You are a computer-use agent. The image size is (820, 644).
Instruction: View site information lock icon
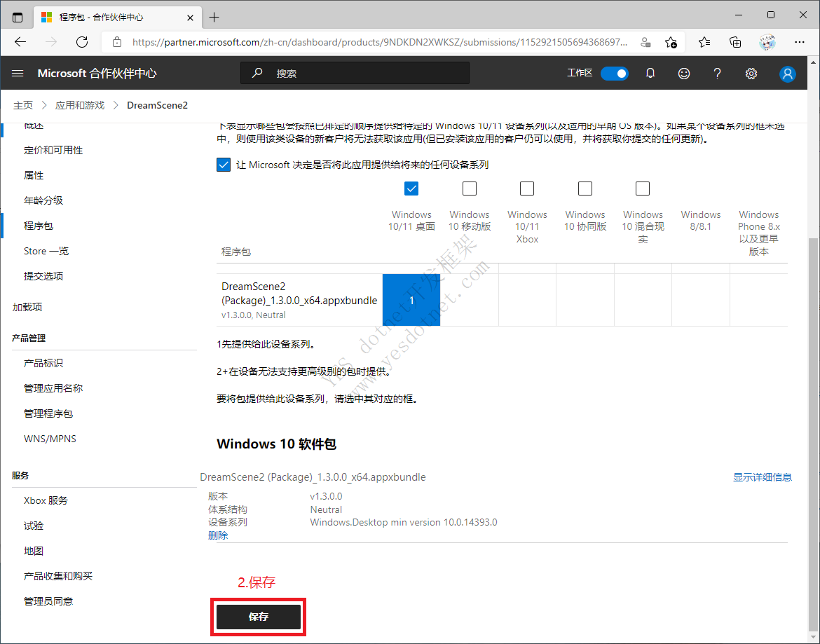click(117, 42)
